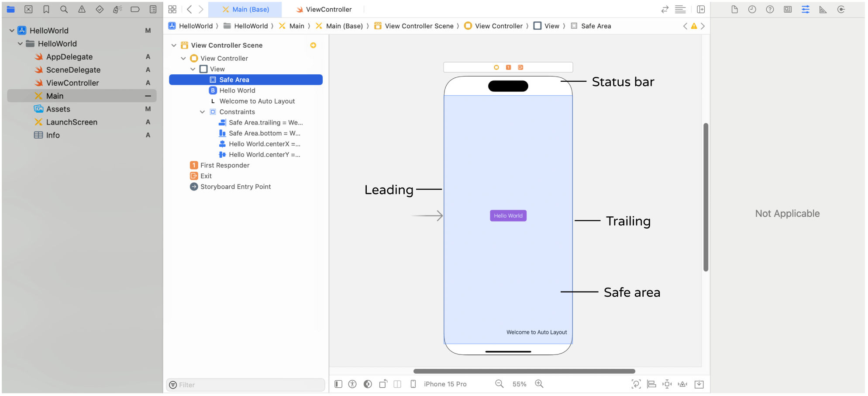Collapse the Constraints group in outline

tap(202, 112)
